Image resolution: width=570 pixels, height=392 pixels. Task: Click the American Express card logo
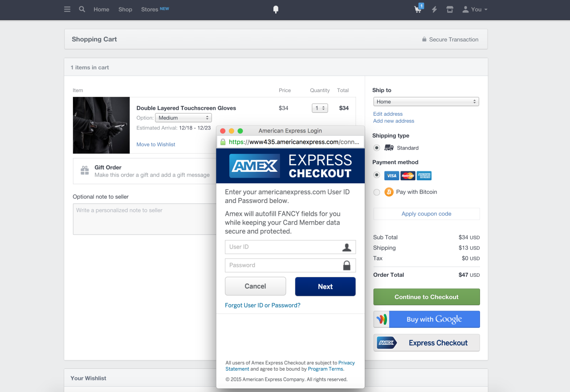click(x=424, y=175)
